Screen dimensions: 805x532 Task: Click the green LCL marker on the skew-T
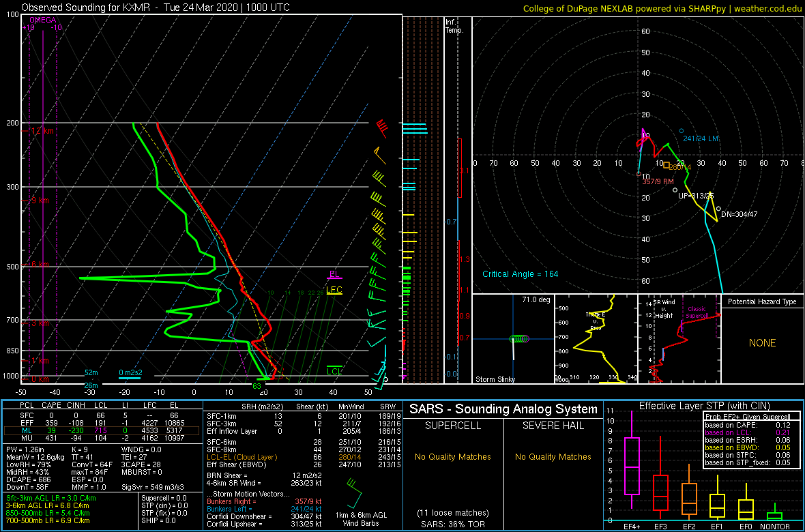coord(334,371)
